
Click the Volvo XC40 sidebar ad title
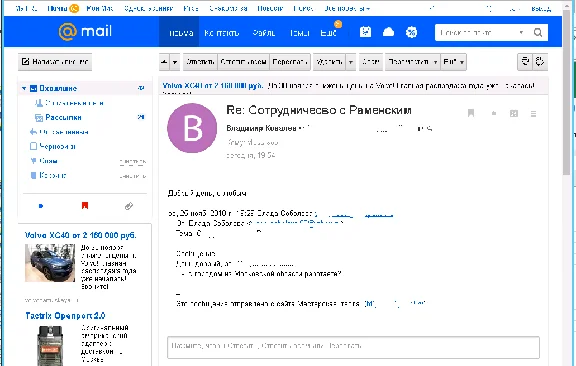80,235
